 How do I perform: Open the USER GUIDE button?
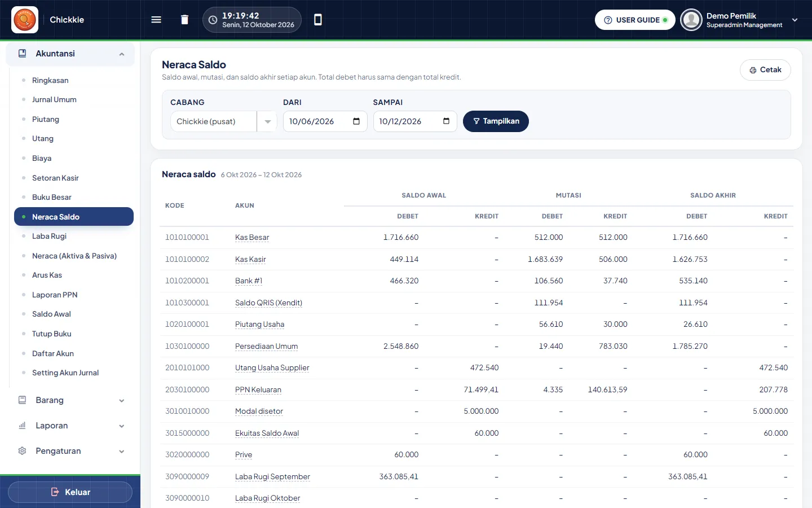[x=635, y=20]
